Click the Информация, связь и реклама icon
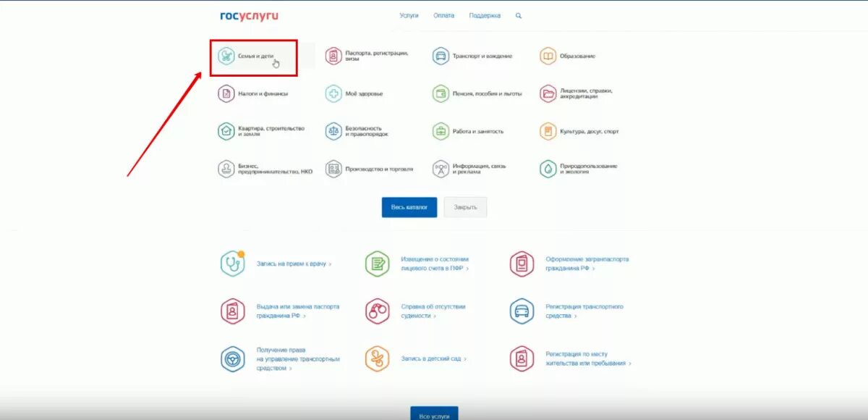The height and width of the screenshot is (420, 868). point(441,169)
